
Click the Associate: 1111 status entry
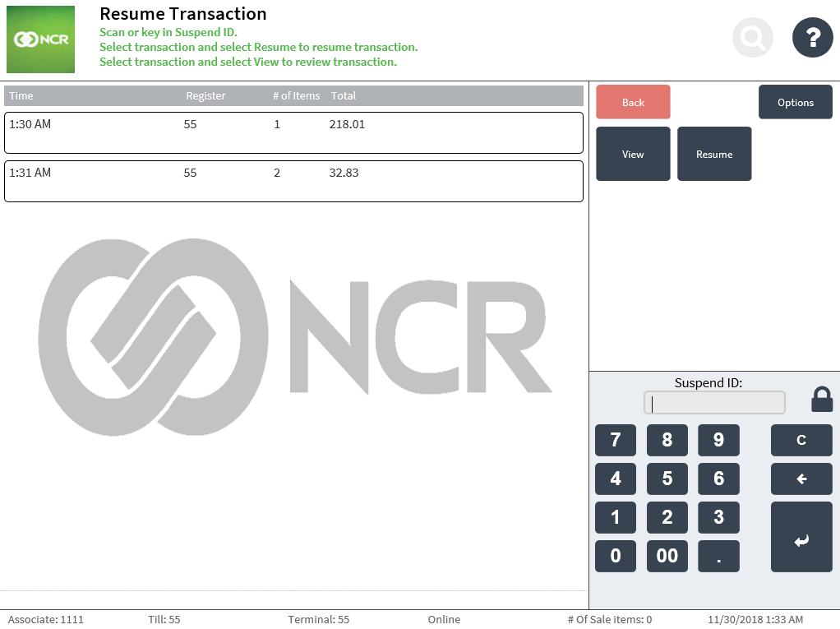tap(46, 619)
